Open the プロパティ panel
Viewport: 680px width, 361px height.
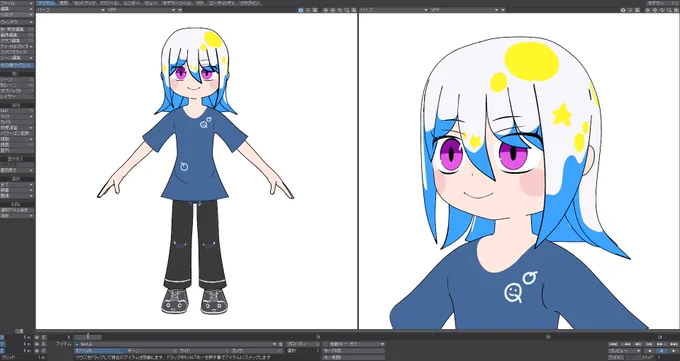(303, 344)
